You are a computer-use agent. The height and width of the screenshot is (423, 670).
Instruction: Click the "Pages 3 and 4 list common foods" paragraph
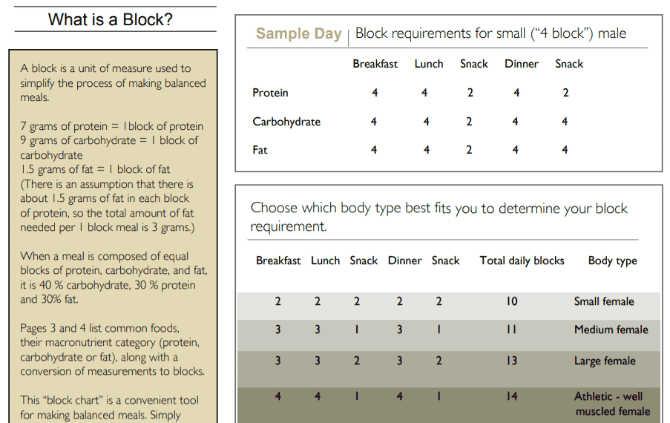(x=110, y=350)
